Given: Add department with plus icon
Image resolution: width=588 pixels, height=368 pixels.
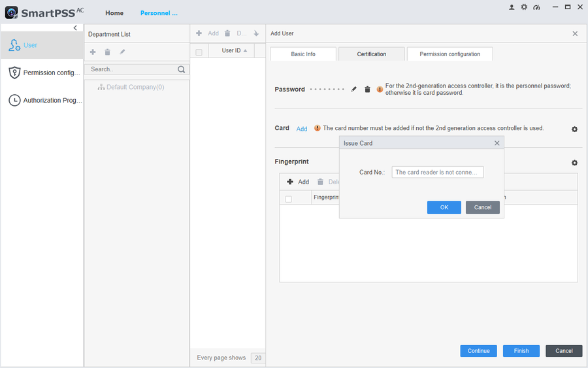Looking at the screenshot, I should point(93,52).
